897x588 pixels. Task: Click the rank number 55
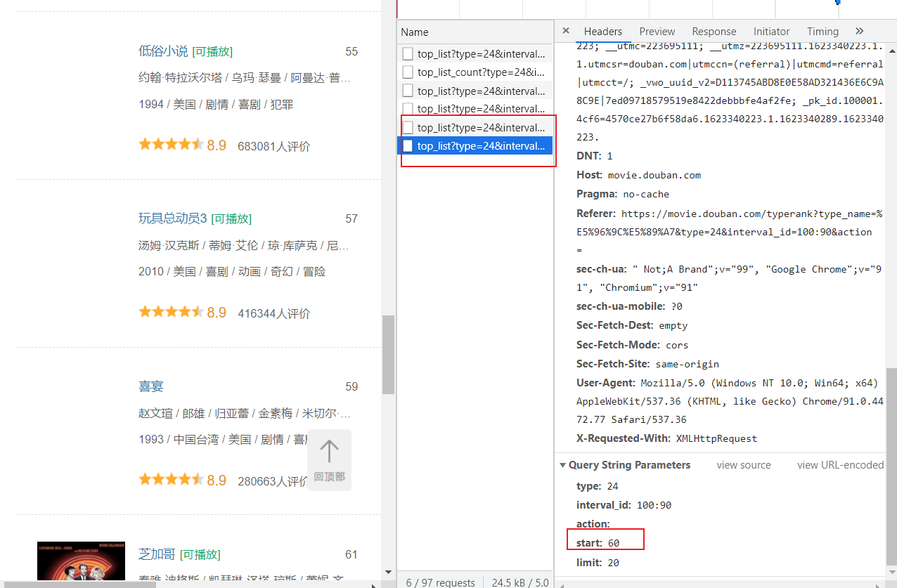tap(351, 51)
